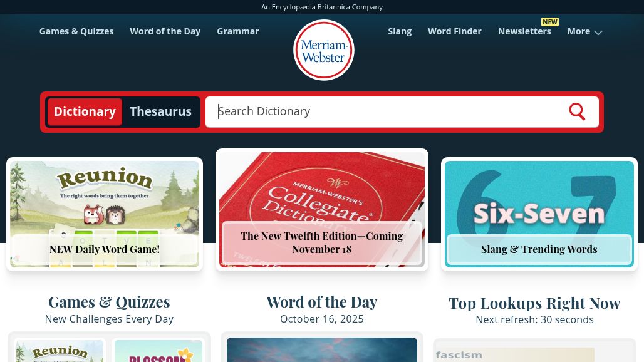The width and height of the screenshot is (644, 362).
Task: Open the Slang navigation item
Action: (x=400, y=31)
